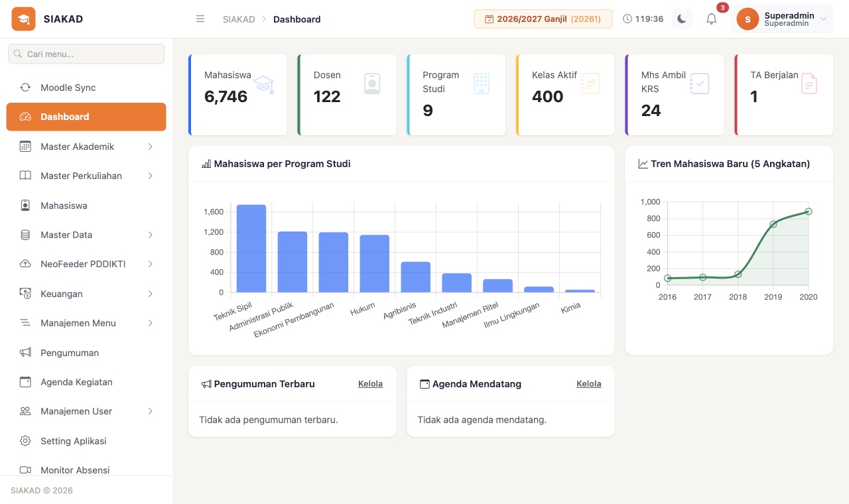
Task: Expand the Master Perkuliahan chevron
Action: click(151, 176)
